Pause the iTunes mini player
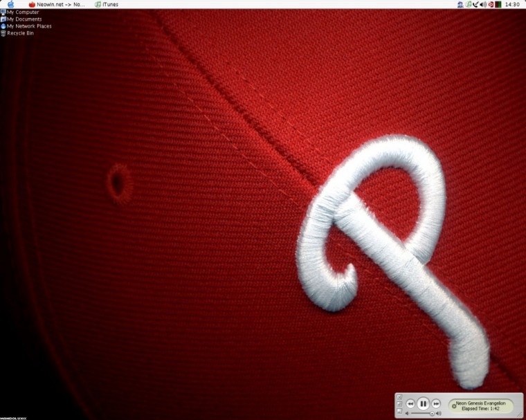Screen dimensions: 526x420 pos(424,403)
